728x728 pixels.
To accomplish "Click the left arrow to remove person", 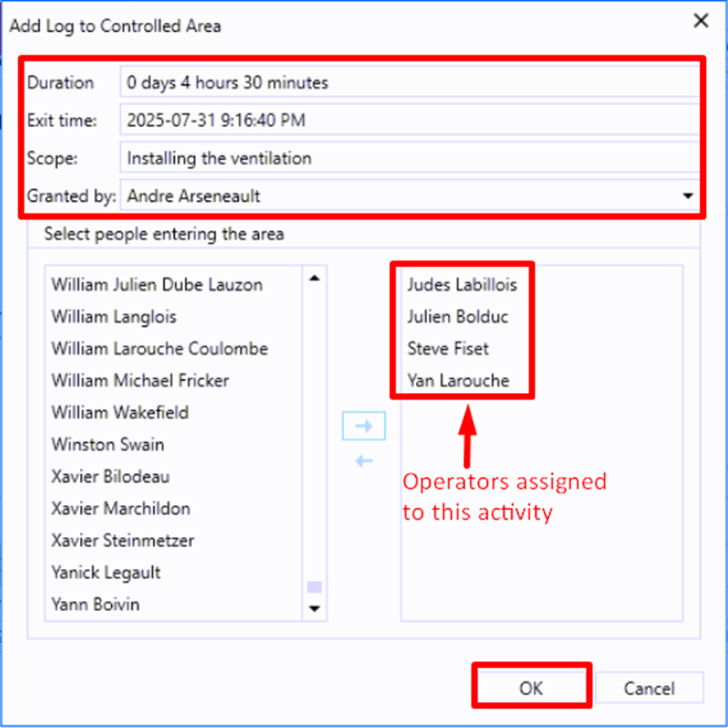I will (364, 462).
